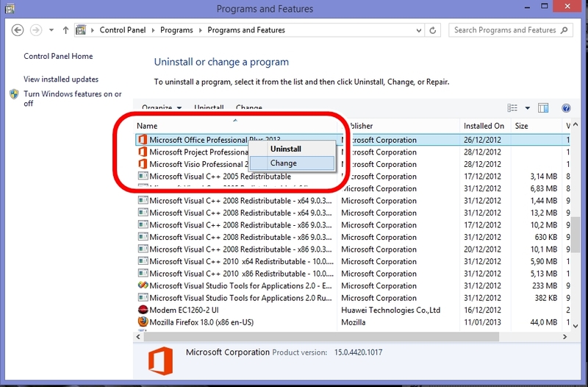Click the window's title bar system icon
The width and height of the screenshot is (588, 387).
click(x=10, y=8)
